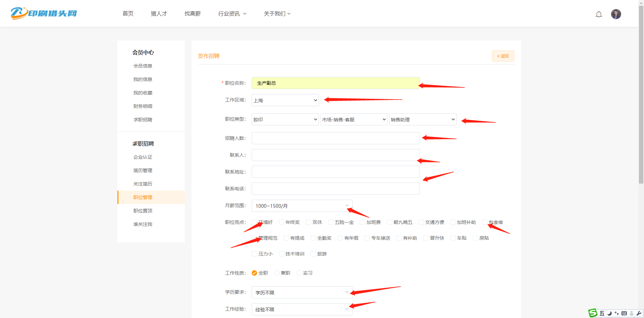Toggle the moon icon in the input tray

(609, 313)
